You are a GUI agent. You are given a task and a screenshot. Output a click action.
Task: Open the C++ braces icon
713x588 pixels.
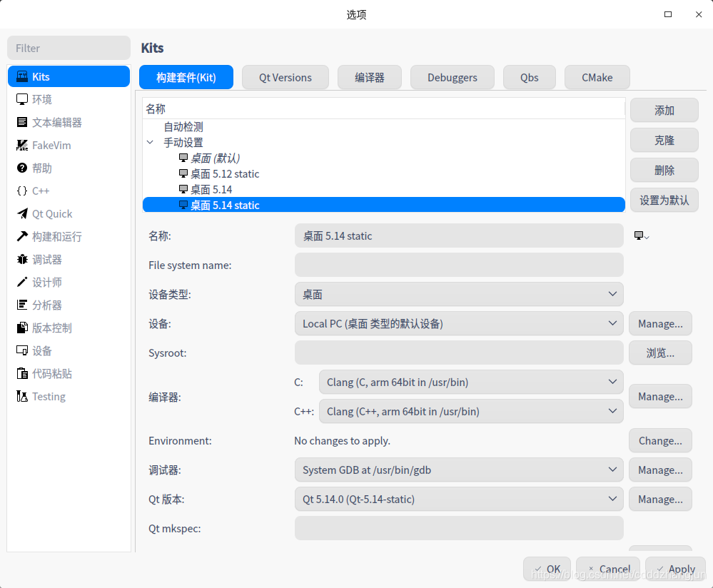pos(22,191)
